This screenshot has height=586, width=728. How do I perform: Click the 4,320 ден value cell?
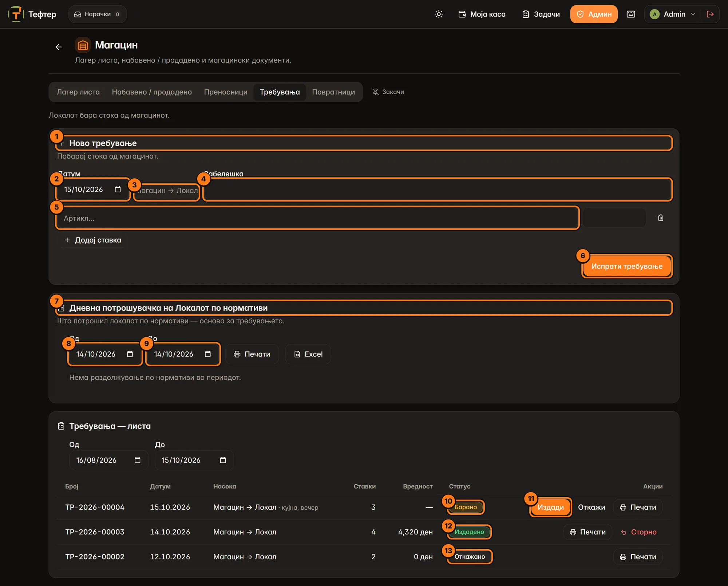(415, 532)
